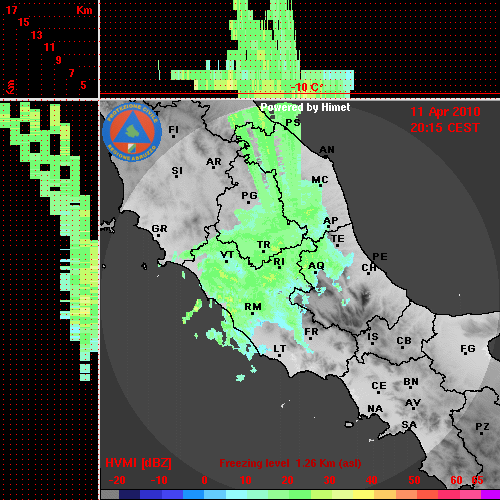The height and width of the screenshot is (500, 500).
Task: Click the '9' height axis label
Action: [59, 60]
